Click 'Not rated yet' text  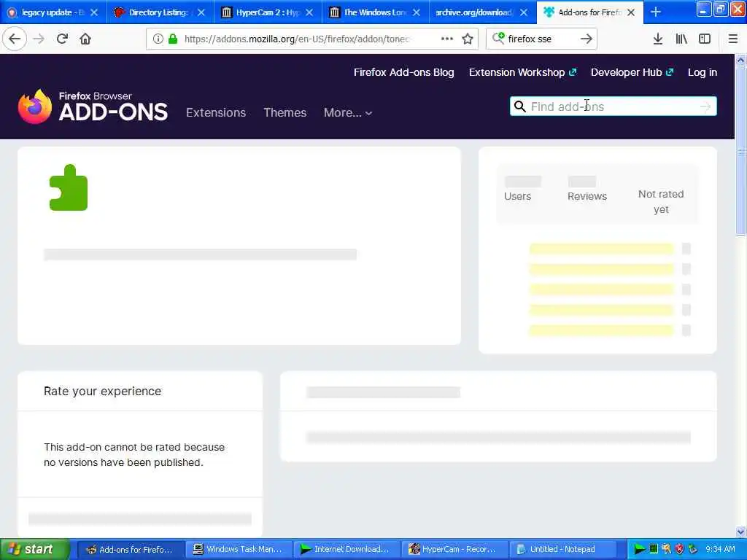pyautogui.click(x=661, y=202)
